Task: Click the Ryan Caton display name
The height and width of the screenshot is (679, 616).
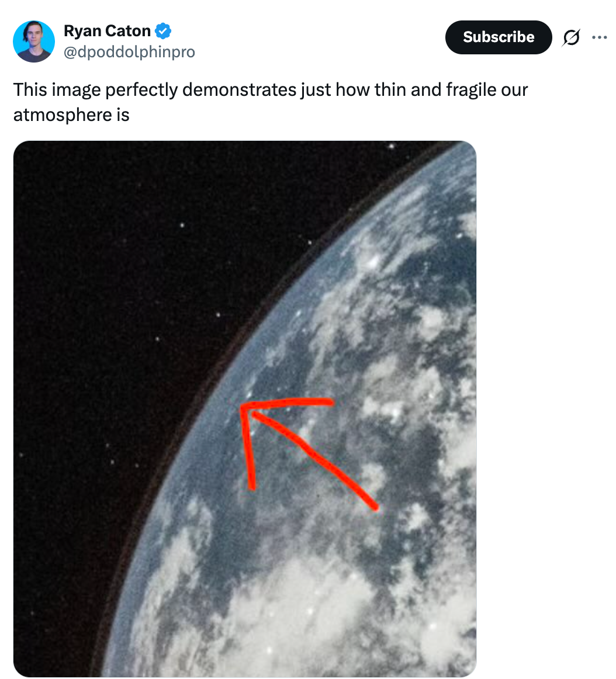Action: [107, 31]
